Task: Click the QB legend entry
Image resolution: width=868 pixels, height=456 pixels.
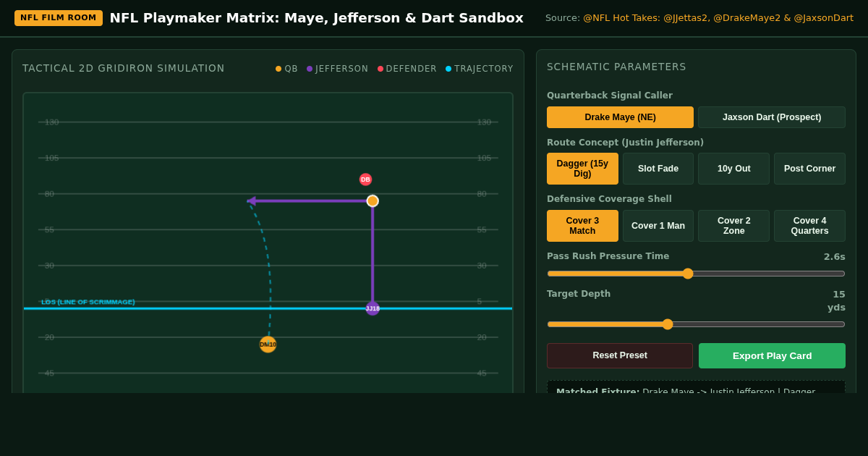Action: coord(286,69)
